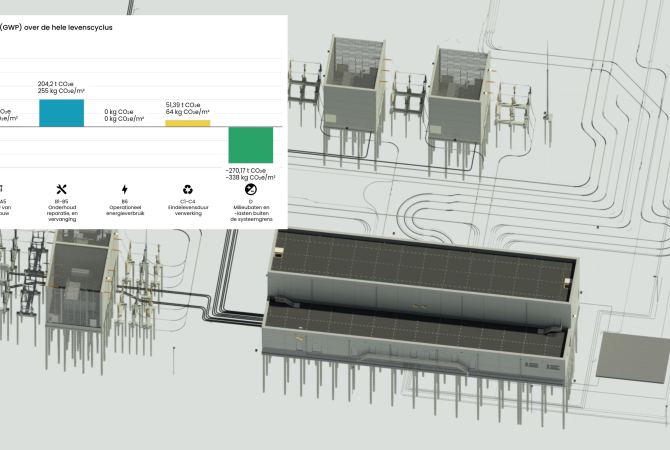Click the 204,2 t CO₂e value label
The image size is (670, 450).
pos(56,84)
